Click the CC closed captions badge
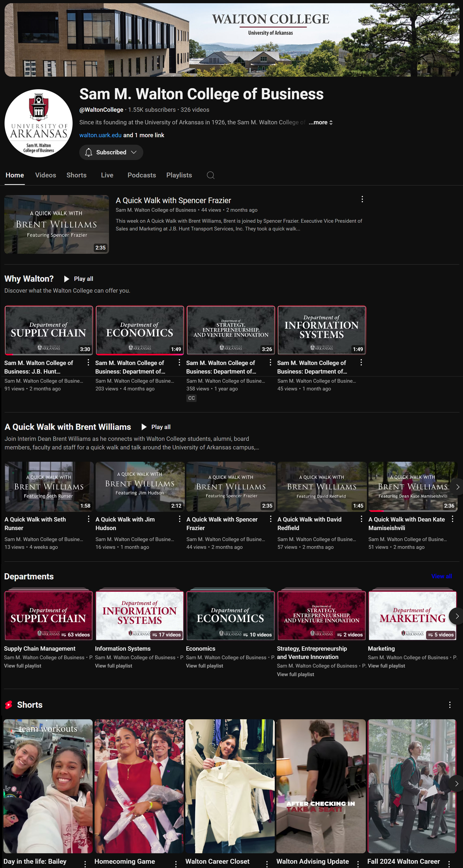This screenshot has height=868, width=463. [x=191, y=398]
